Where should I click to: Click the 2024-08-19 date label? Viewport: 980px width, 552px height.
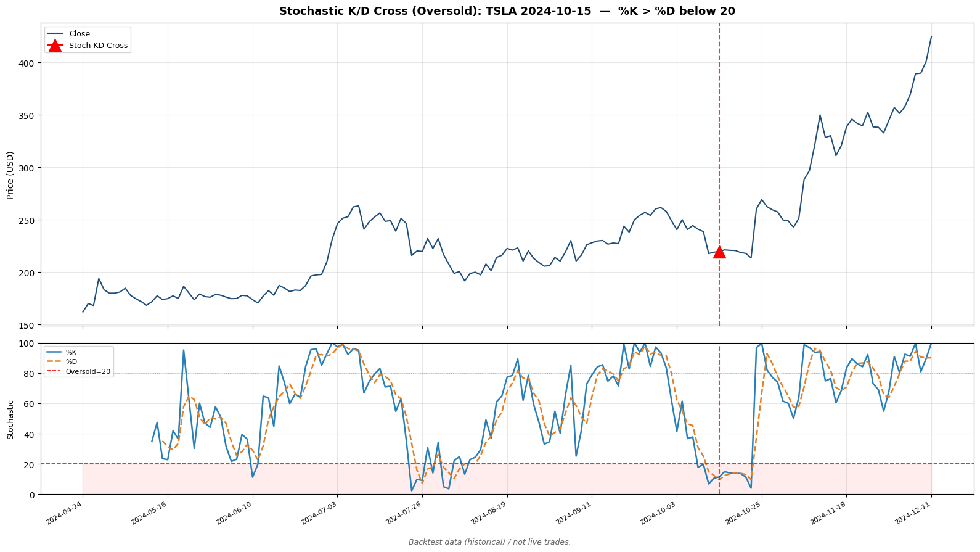(489, 513)
